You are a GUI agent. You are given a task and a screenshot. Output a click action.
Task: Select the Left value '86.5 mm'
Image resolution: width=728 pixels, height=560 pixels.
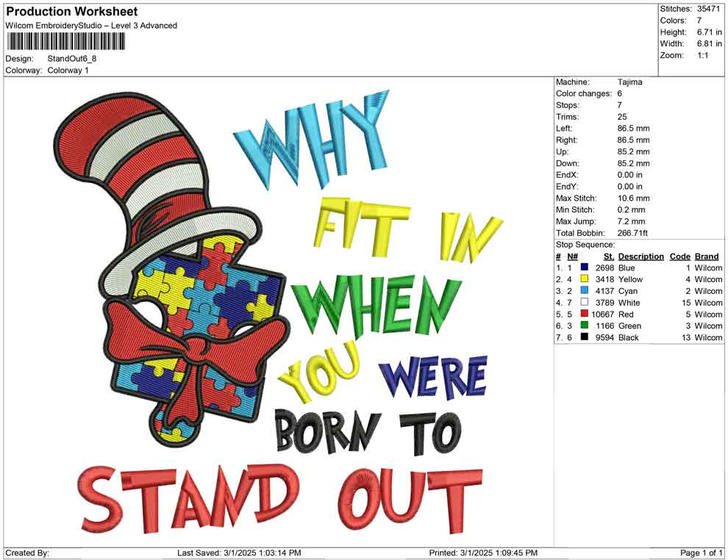click(633, 129)
